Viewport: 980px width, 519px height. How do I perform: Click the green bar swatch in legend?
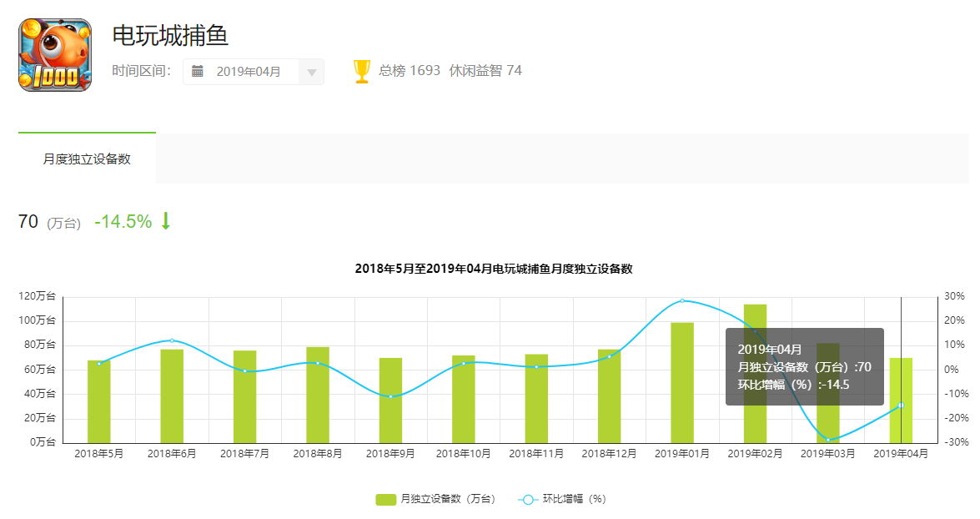point(385,499)
